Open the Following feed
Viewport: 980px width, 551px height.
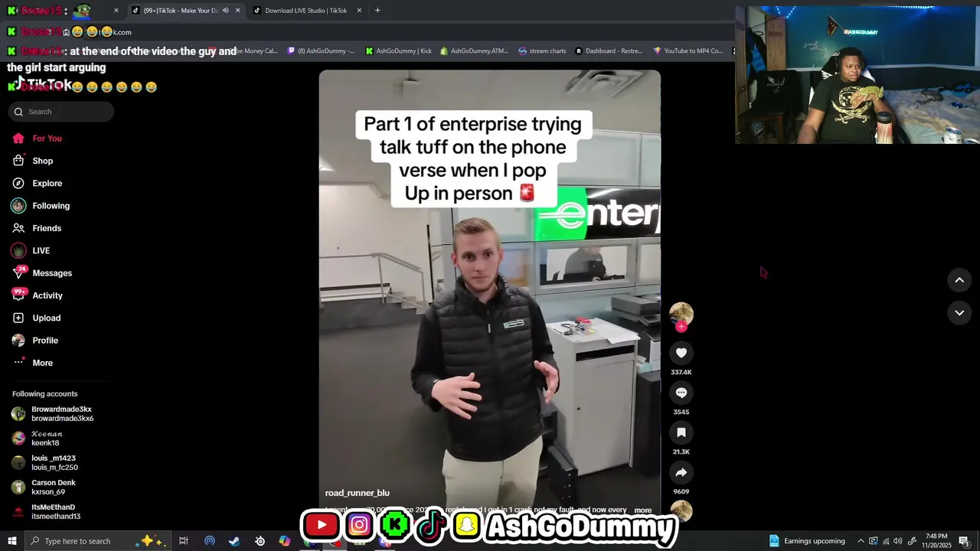pos(51,206)
